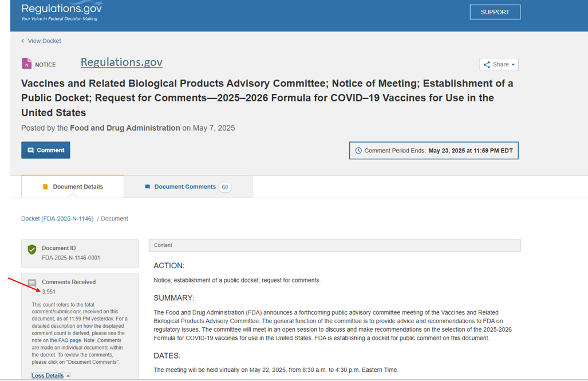Click the SUMMARY: heading
Viewport: 588px width, 381px height.
tap(173, 298)
